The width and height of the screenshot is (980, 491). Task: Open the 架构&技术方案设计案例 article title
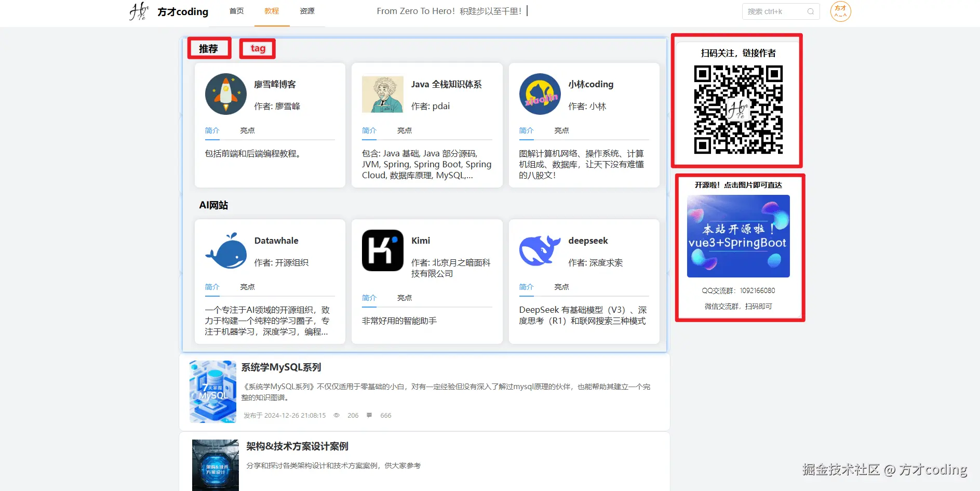click(x=297, y=446)
